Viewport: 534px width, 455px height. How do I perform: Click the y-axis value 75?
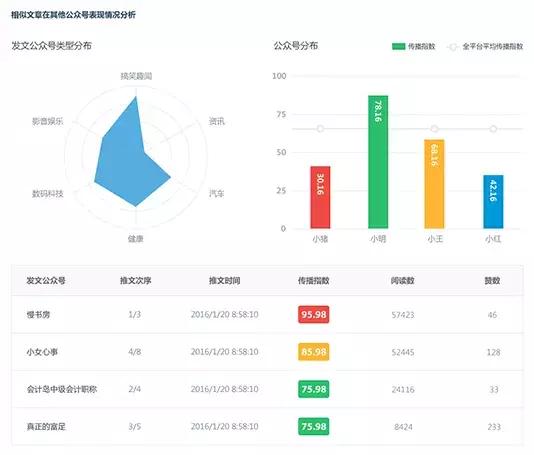[x=281, y=114]
